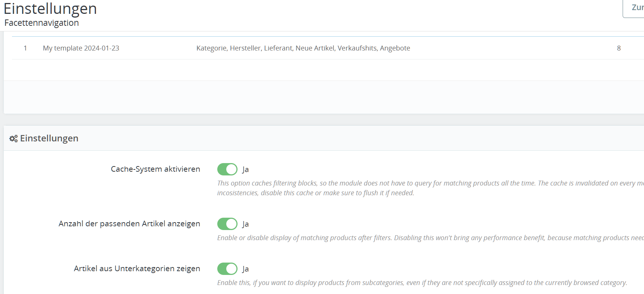Click the count cell showing 8
The image size is (644, 294).
click(x=619, y=48)
